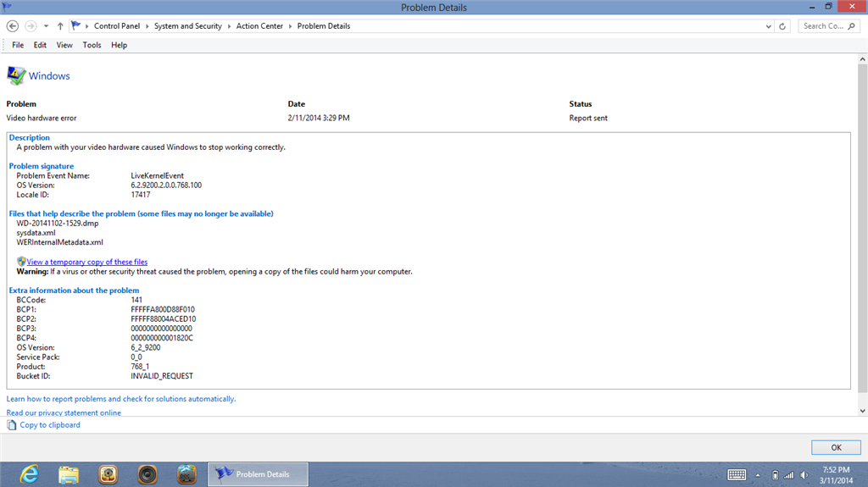Go up one level arrow

click(x=60, y=26)
